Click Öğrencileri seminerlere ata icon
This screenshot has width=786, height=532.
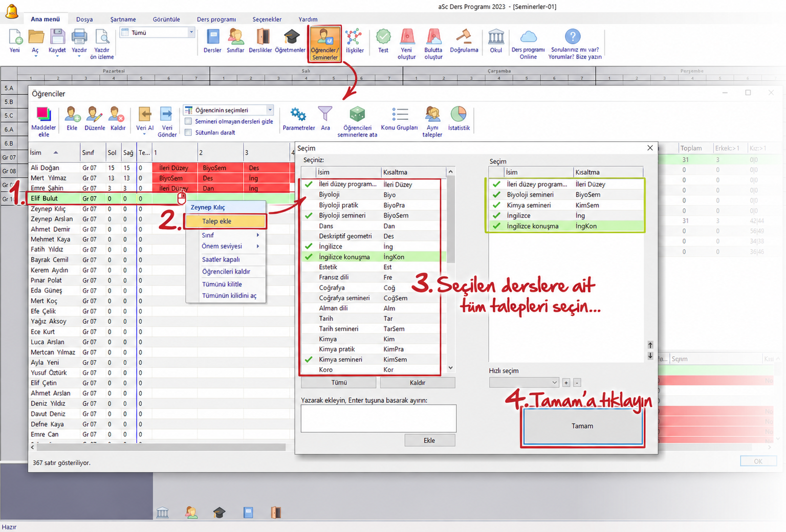357,122
